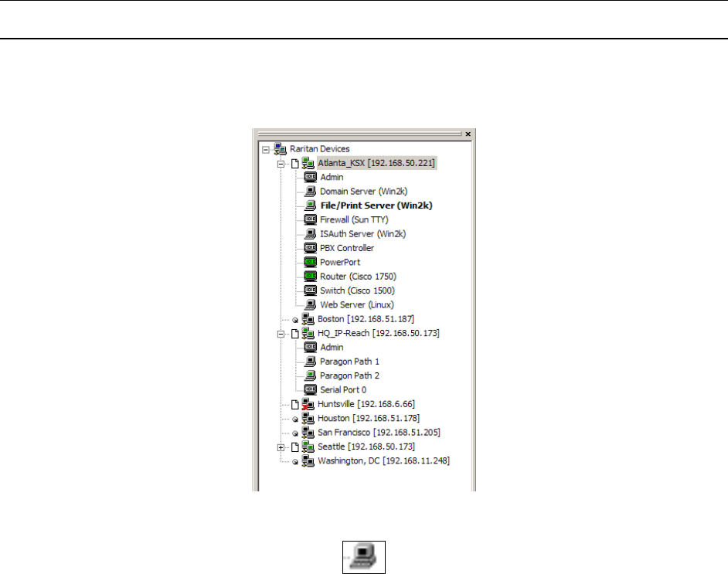728x574 pixels.
Task: Select PBX Controller label
Action: pyautogui.click(x=347, y=248)
